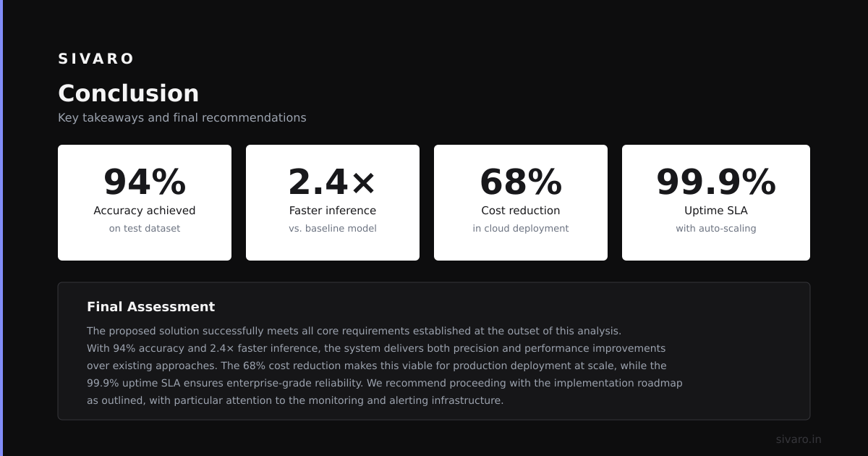
Task: Click the SIVARO brand logo text
Action: click(x=96, y=59)
